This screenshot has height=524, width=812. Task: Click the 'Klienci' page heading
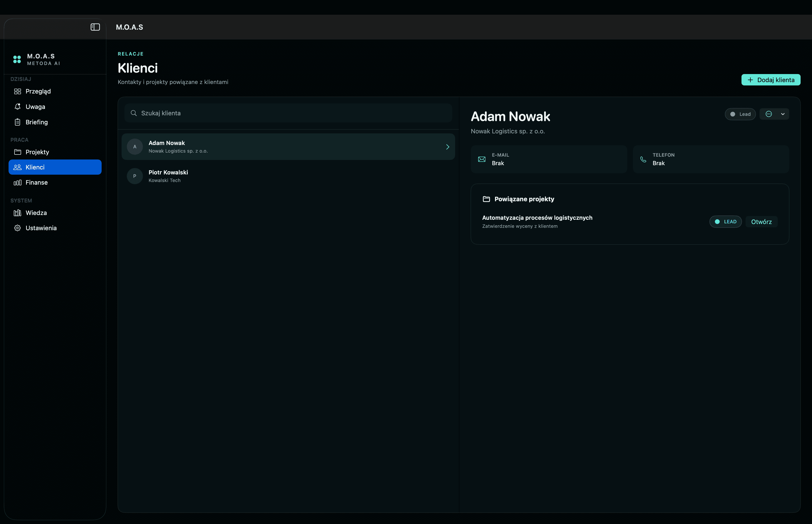(138, 68)
